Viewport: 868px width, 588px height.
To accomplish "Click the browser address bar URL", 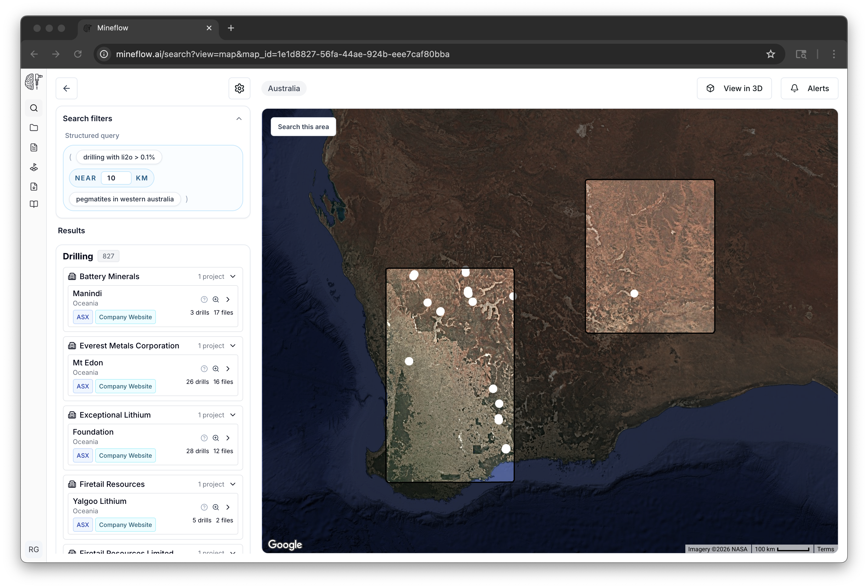I will [283, 54].
